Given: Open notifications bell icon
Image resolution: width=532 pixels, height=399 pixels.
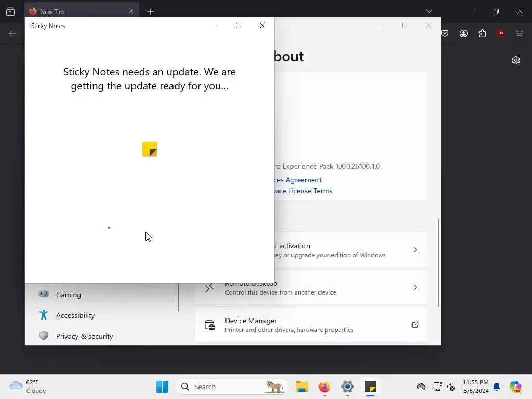Looking at the screenshot, I should pyautogui.click(x=497, y=387).
